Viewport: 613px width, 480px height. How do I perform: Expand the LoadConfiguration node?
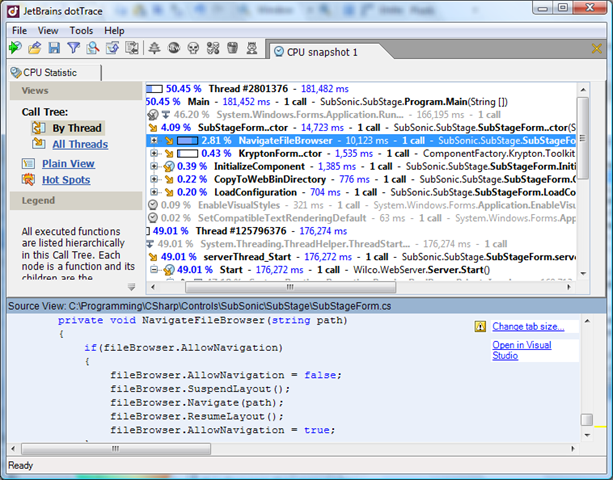point(154,192)
